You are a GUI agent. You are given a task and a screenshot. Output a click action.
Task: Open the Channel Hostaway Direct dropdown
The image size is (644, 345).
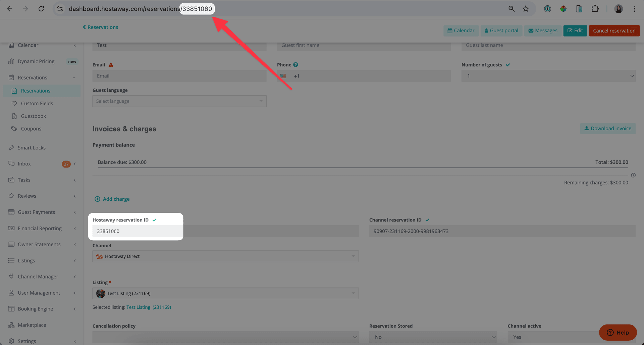[x=225, y=256]
